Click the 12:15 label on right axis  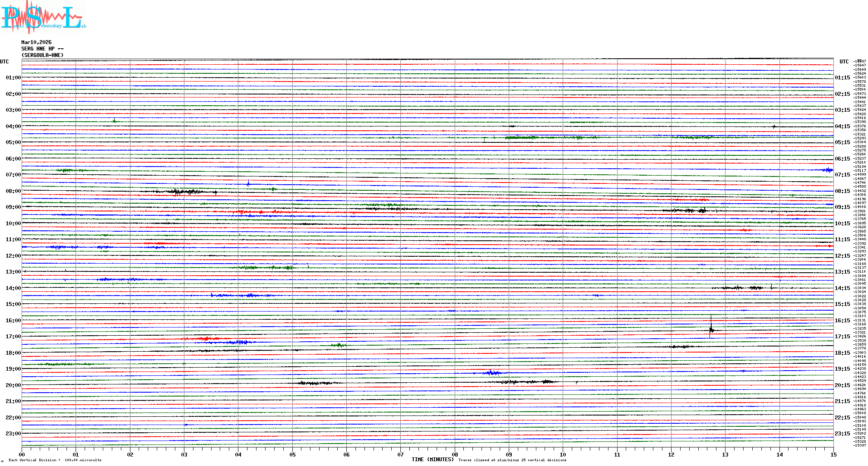tap(842, 256)
